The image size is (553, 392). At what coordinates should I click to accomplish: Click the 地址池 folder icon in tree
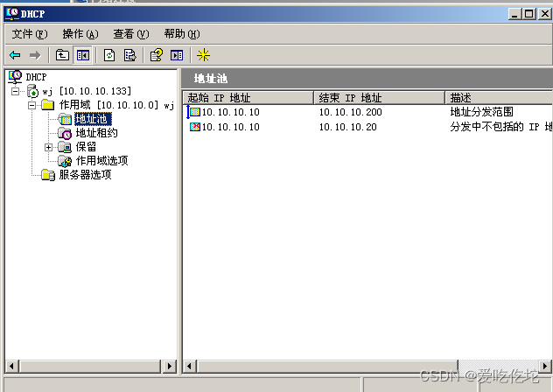click(x=65, y=119)
